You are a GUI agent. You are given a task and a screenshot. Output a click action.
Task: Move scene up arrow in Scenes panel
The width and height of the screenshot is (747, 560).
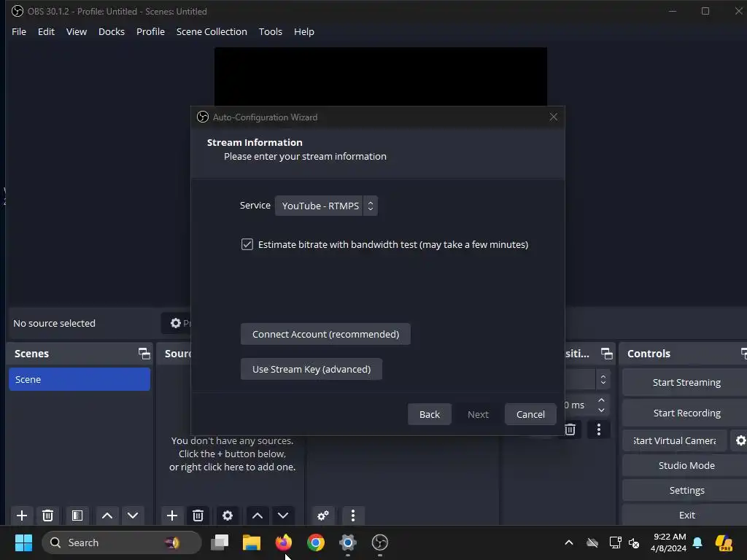pyautogui.click(x=107, y=516)
